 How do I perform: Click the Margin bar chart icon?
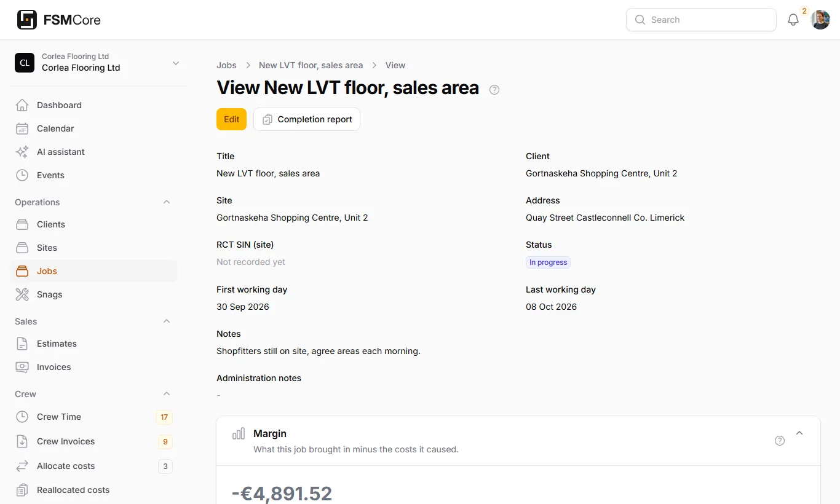point(239,434)
